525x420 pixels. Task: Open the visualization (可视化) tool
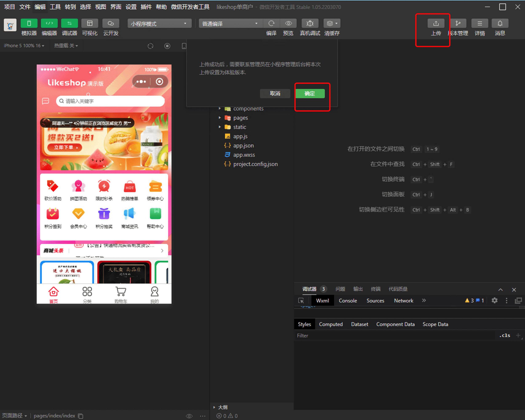click(90, 23)
